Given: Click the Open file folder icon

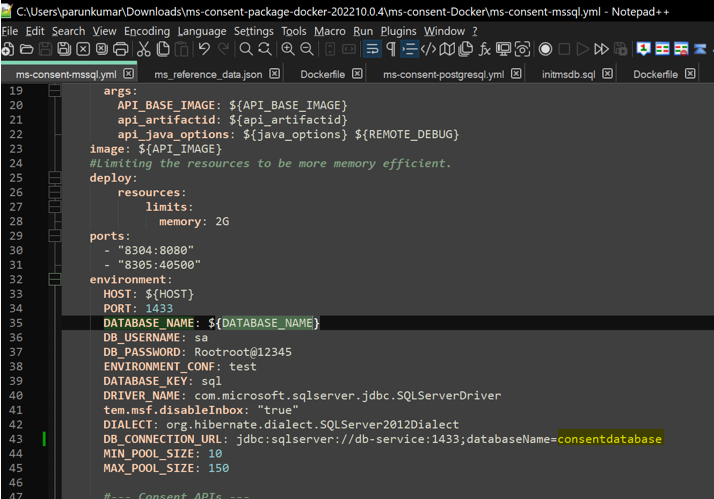Looking at the screenshot, I should (27, 49).
